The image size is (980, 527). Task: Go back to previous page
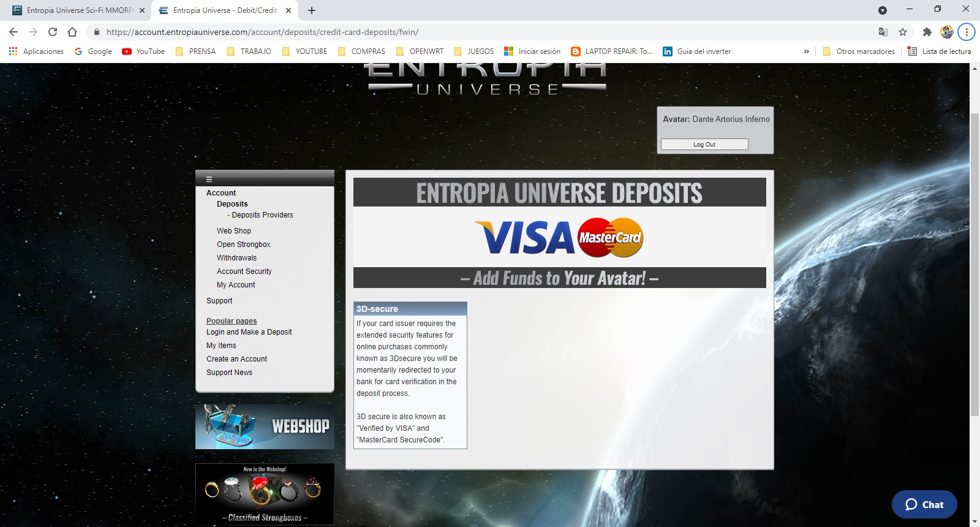[13, 32]
